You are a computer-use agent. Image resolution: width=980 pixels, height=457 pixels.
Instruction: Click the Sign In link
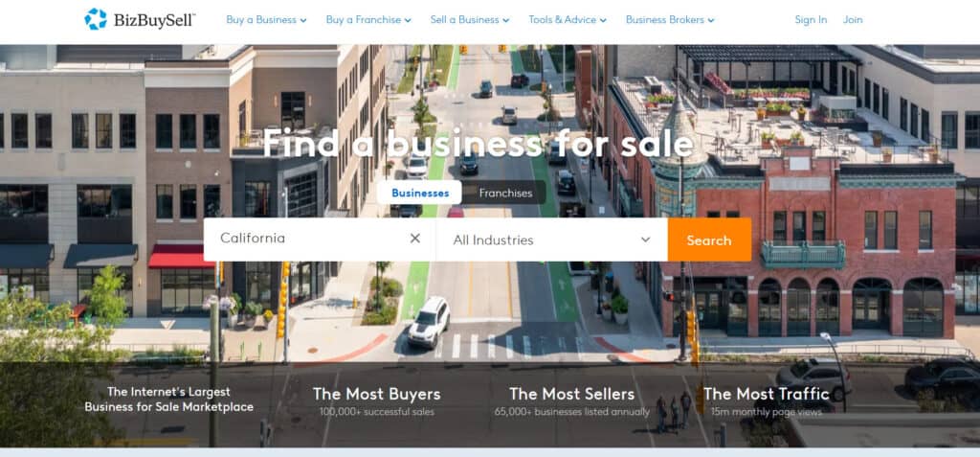point(811,20)
